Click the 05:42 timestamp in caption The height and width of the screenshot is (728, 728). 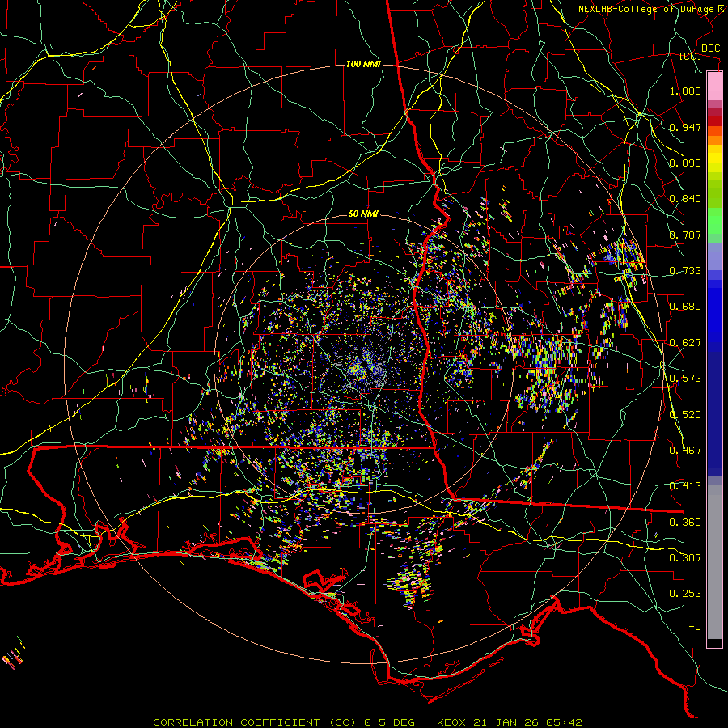pyautogui.click(x=562, y=722)
